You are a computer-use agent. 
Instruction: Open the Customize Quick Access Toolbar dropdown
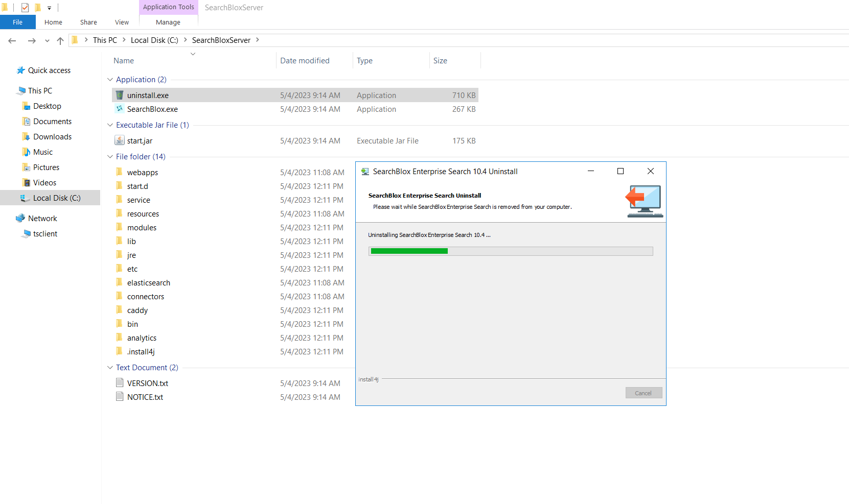tap(49, 8)
